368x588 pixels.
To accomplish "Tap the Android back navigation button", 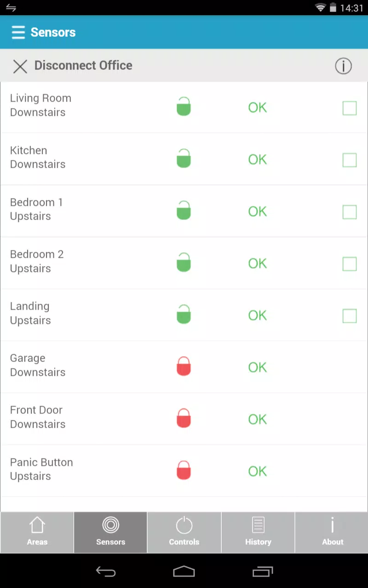I will point(106,571).
